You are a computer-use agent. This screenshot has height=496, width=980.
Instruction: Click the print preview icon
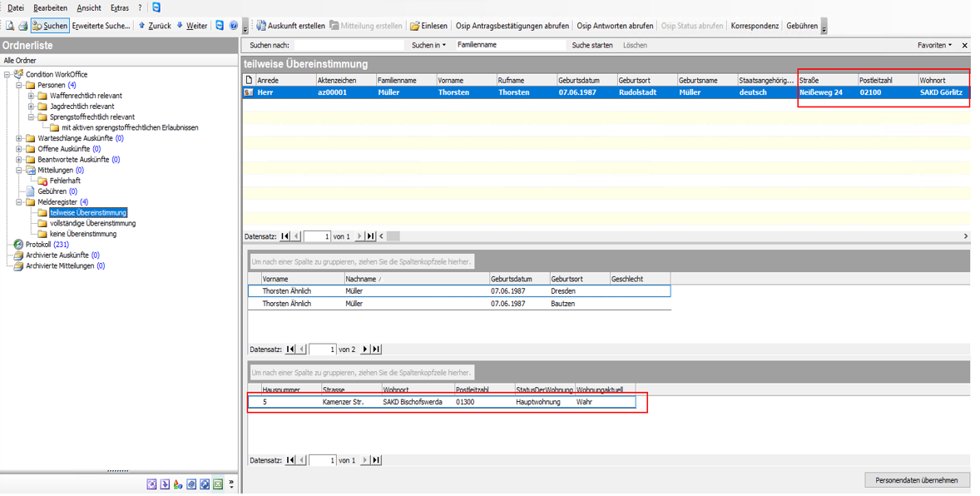10,27
